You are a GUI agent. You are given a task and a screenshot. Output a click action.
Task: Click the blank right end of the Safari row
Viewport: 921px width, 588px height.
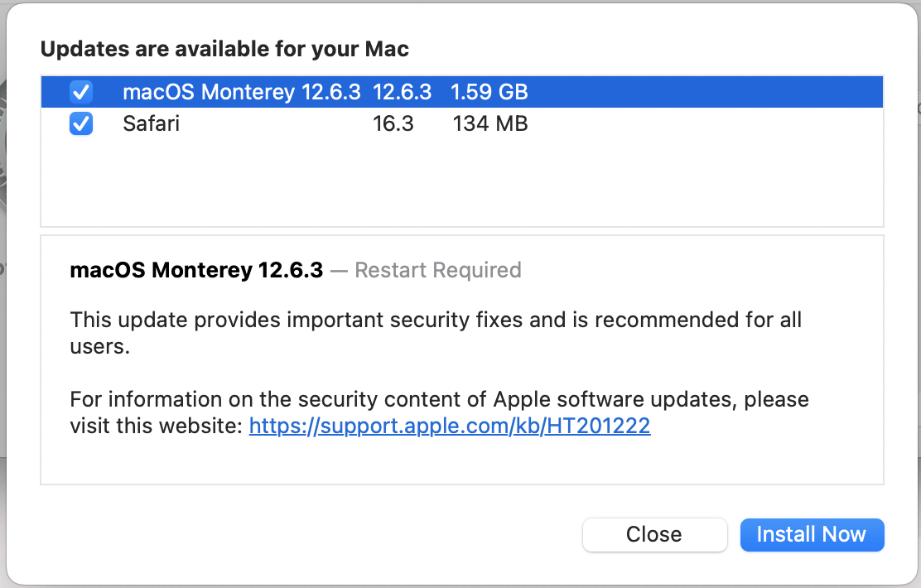[745, 124]
